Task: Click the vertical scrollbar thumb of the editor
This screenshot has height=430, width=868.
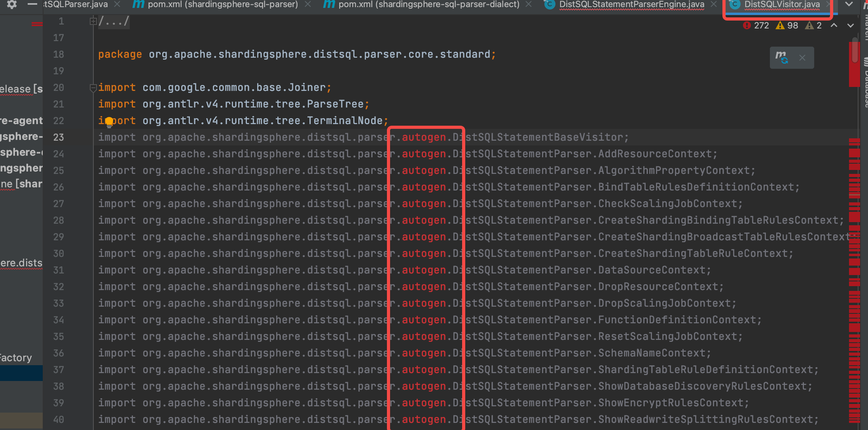Action: [x=855, y=50]
